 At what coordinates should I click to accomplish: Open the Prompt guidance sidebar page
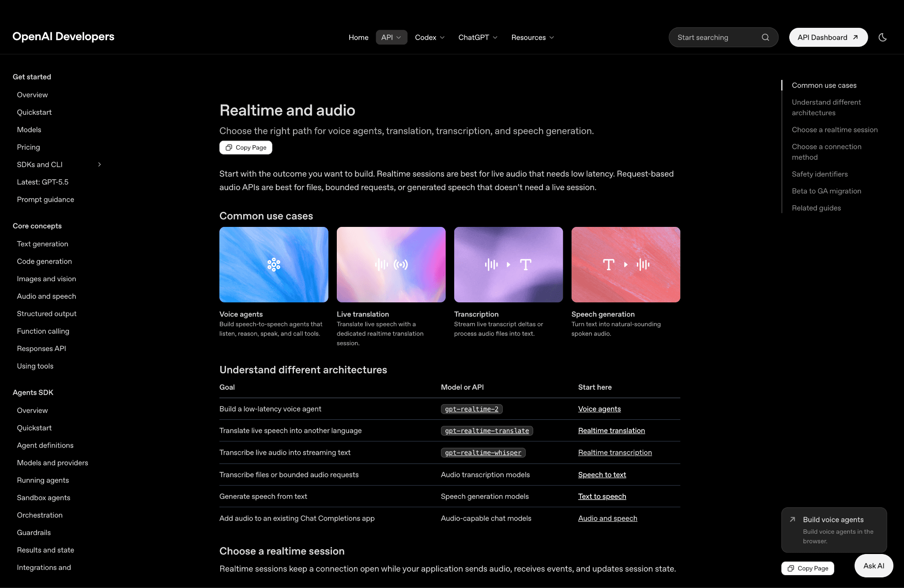point(45,200)
